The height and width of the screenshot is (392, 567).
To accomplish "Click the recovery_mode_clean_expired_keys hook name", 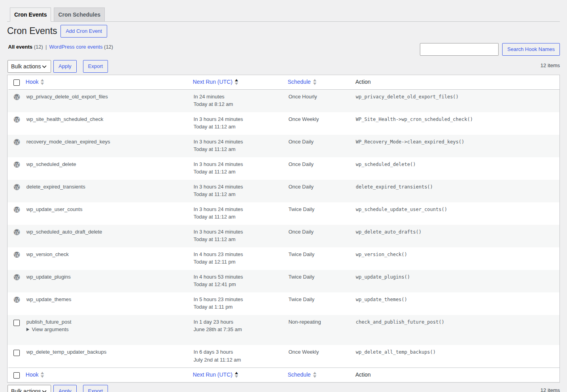I will [68, 142].
